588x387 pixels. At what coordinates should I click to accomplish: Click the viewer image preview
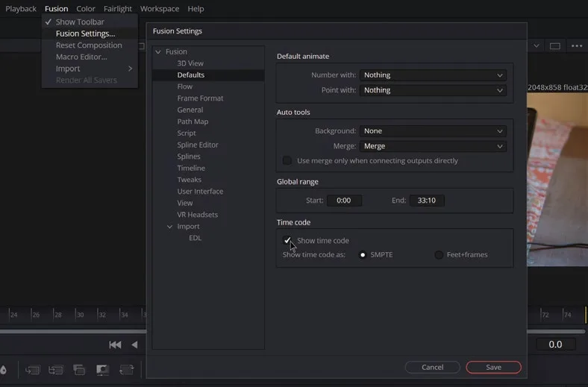click(557, 179)
